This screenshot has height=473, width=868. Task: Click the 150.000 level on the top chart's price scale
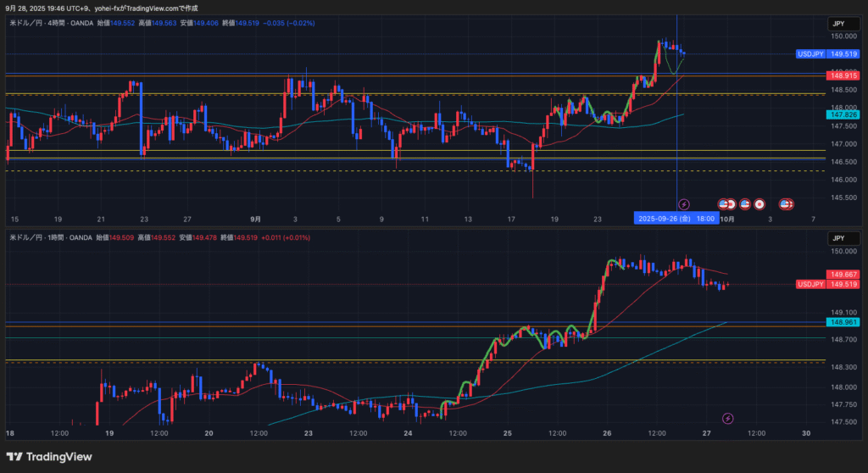[843, 37]
